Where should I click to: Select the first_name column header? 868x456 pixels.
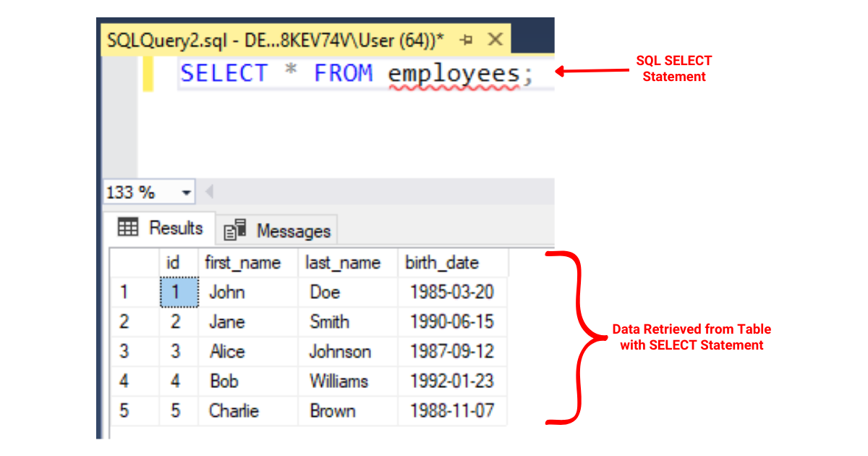click(249, 263)
